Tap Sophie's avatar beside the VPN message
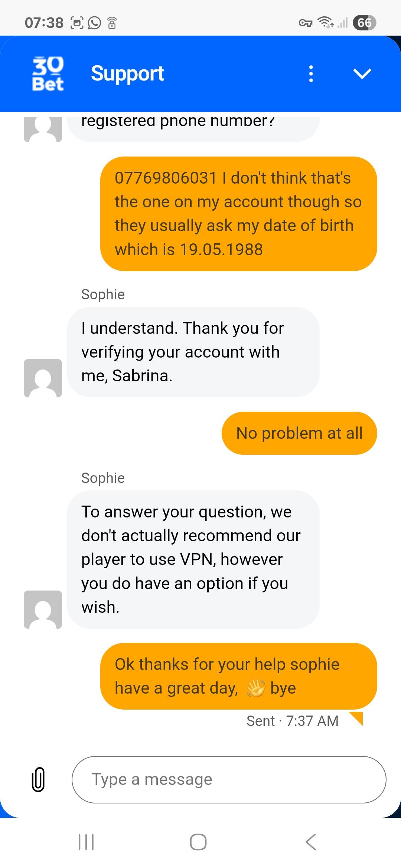 click(43, 609)
